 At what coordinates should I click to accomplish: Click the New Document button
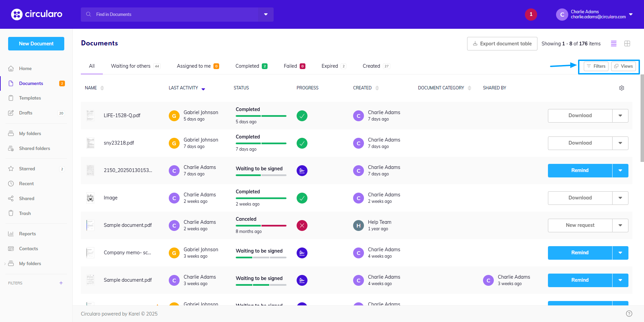36,44
